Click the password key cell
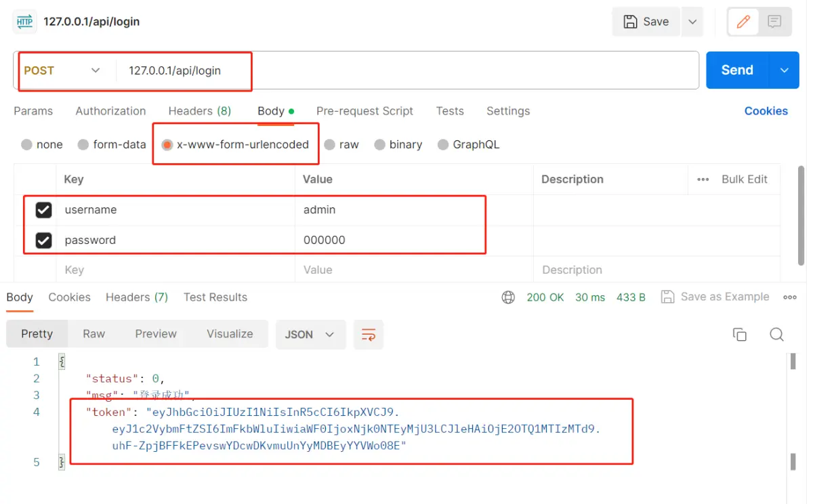This screenshot has width=813, height=504. pyautogui.click(x=175, y=240)
